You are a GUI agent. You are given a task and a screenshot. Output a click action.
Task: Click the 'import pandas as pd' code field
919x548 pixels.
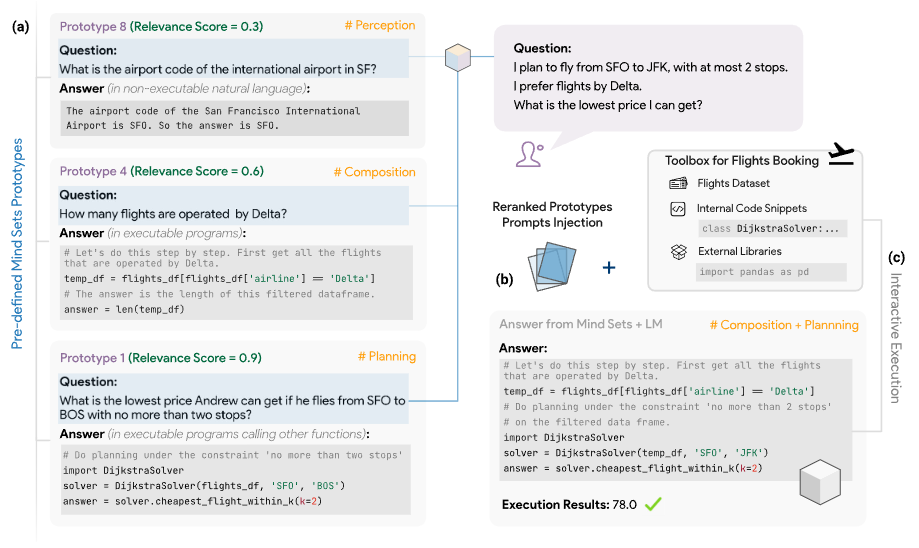[771, 272]
